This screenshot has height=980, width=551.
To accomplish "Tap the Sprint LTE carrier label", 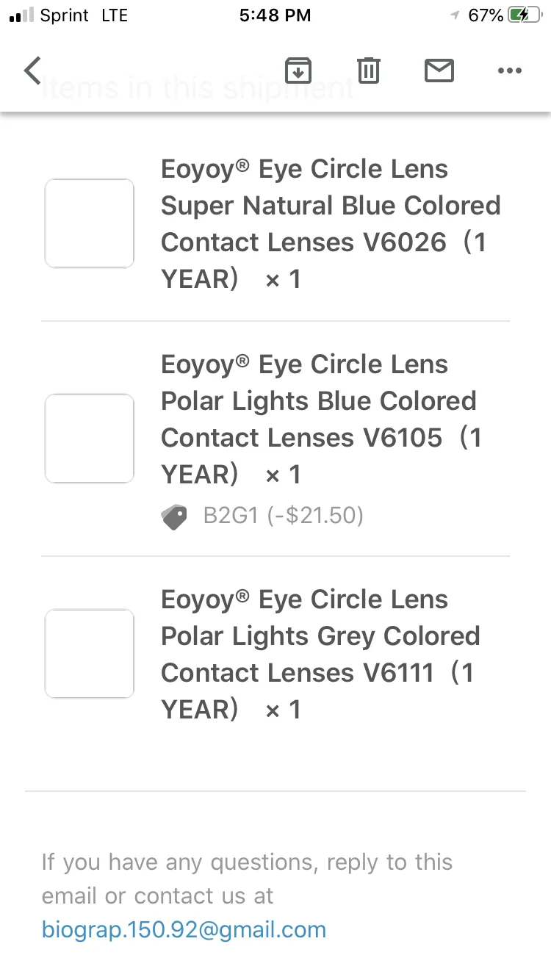I will coord(84,15).
